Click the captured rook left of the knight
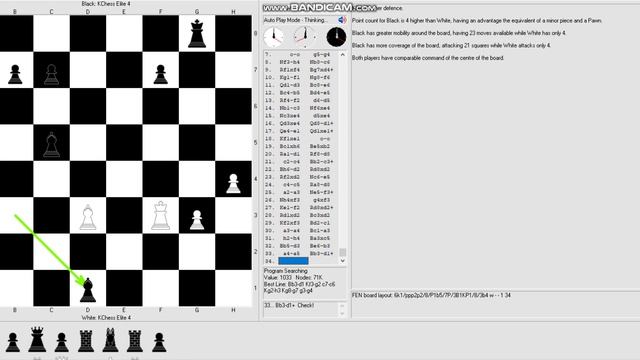 [86, 341]
